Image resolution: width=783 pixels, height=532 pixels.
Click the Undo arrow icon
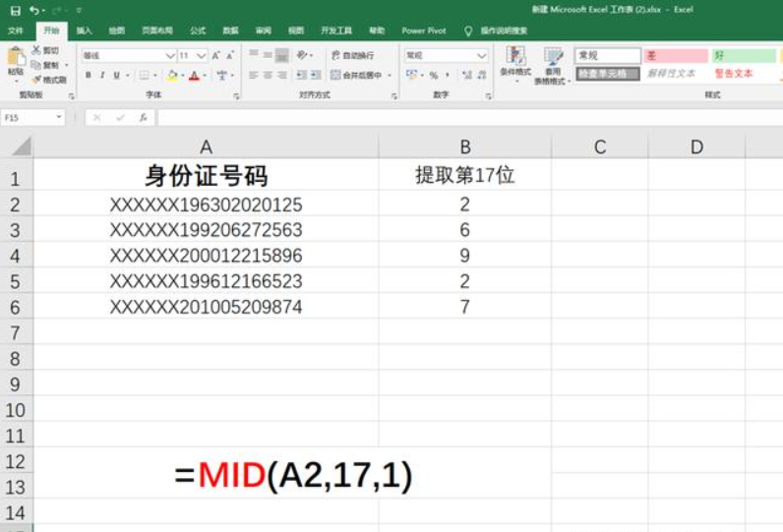[x=34, y=10]
